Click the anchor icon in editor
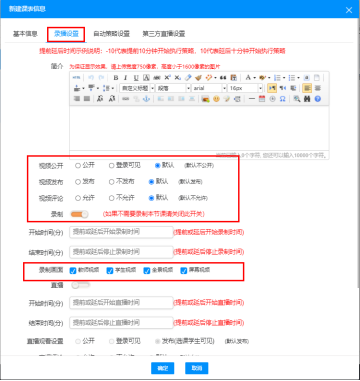The image size is (360, 381). click(146, 99)
